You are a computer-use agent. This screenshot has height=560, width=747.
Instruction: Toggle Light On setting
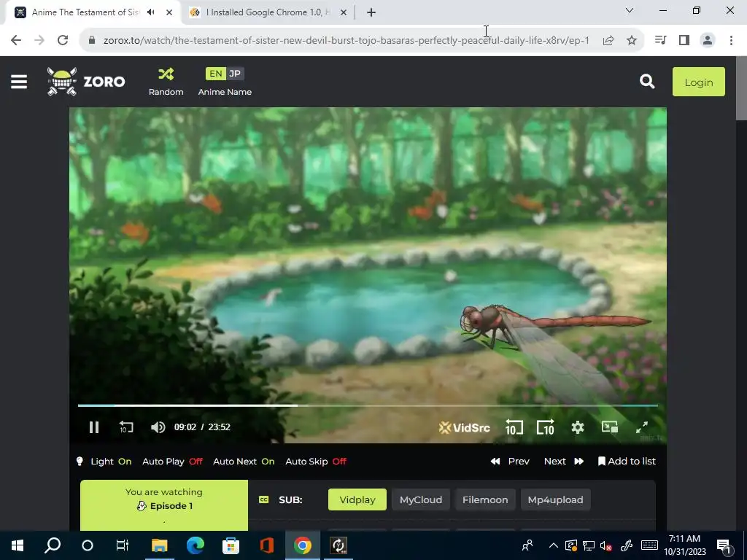coord(104,462)
